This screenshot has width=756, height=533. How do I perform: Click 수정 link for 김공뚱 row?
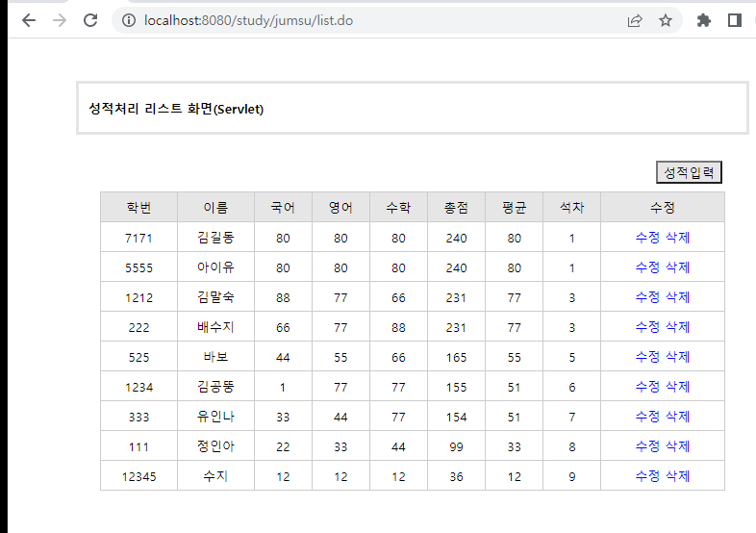647,387
